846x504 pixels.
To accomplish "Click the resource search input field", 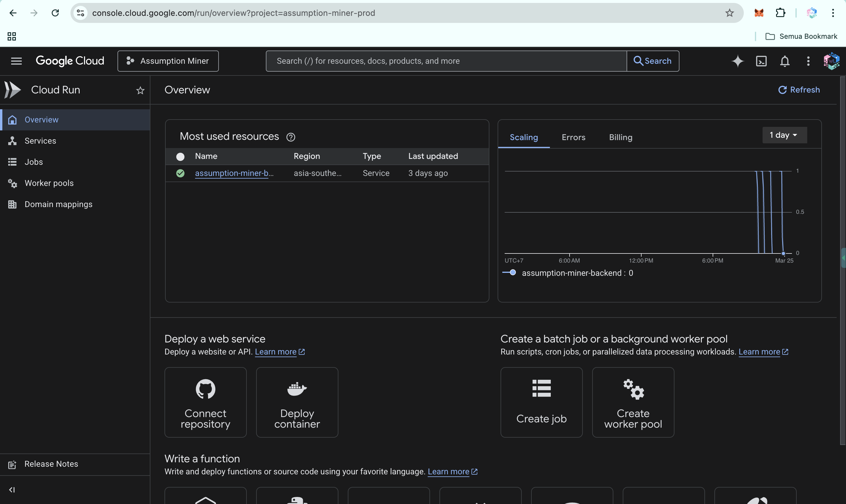I will point(446,61).
